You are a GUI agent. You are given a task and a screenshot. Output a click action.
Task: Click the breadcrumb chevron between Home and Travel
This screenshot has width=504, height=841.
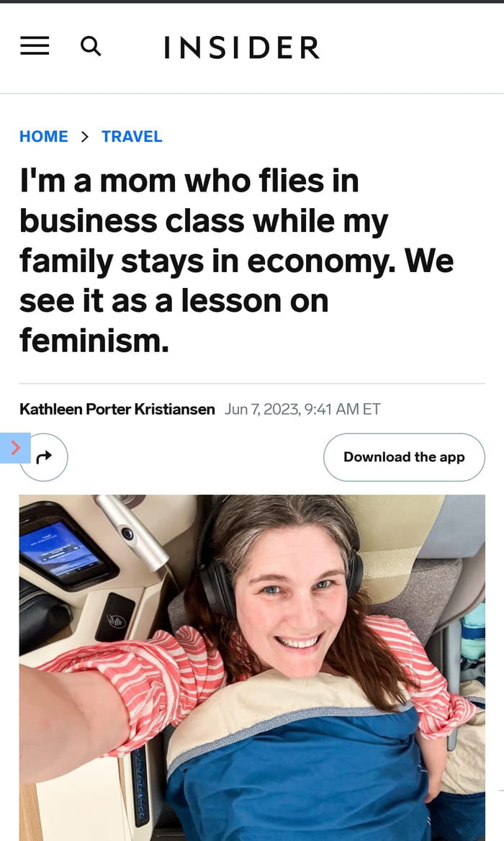(85, 137)
